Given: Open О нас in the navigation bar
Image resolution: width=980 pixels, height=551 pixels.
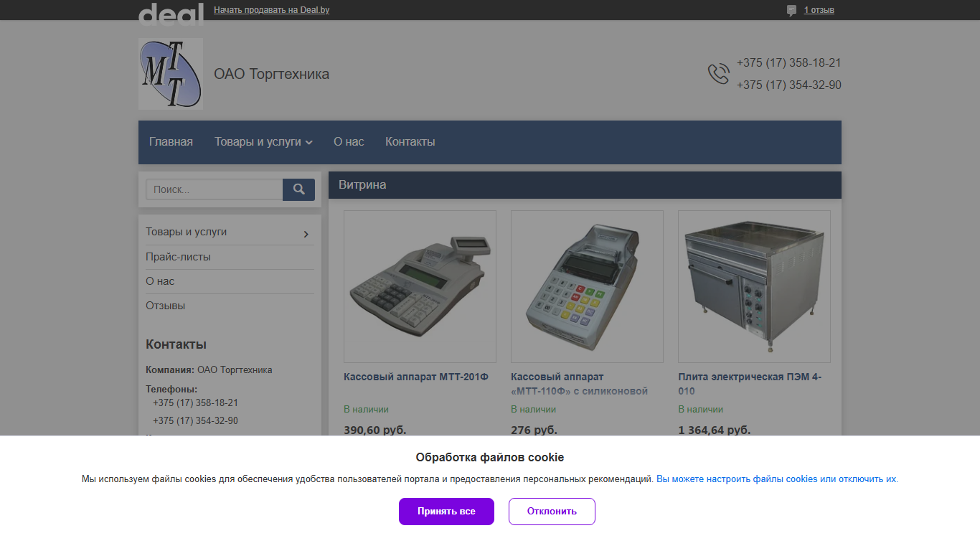Looking at the screenshot, I should (349, 142).
